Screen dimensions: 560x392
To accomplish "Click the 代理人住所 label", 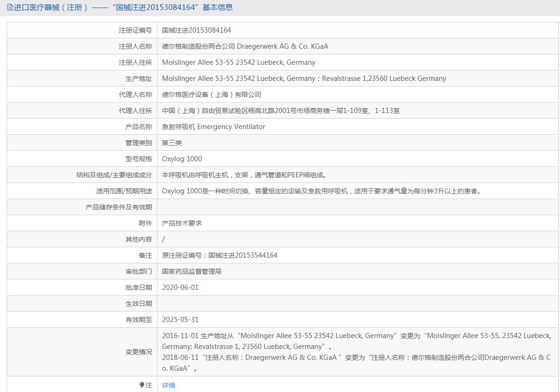I will pos(135,111).
